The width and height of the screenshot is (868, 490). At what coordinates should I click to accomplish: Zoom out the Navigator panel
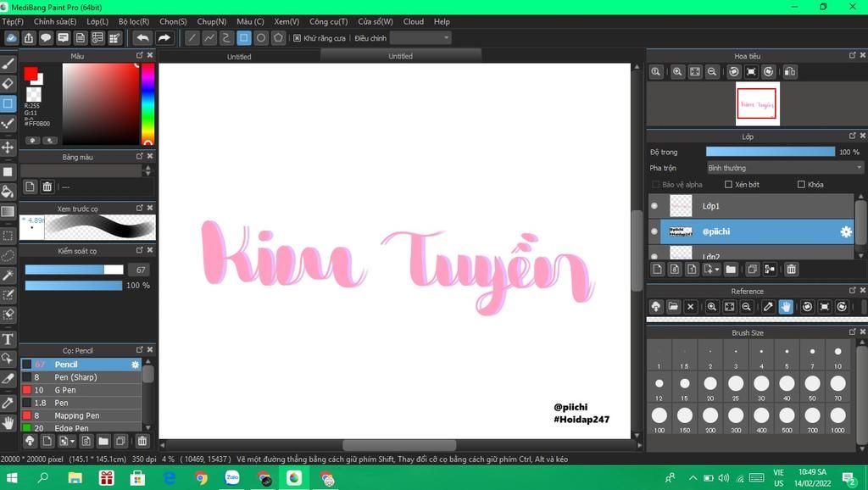(712, 71)
